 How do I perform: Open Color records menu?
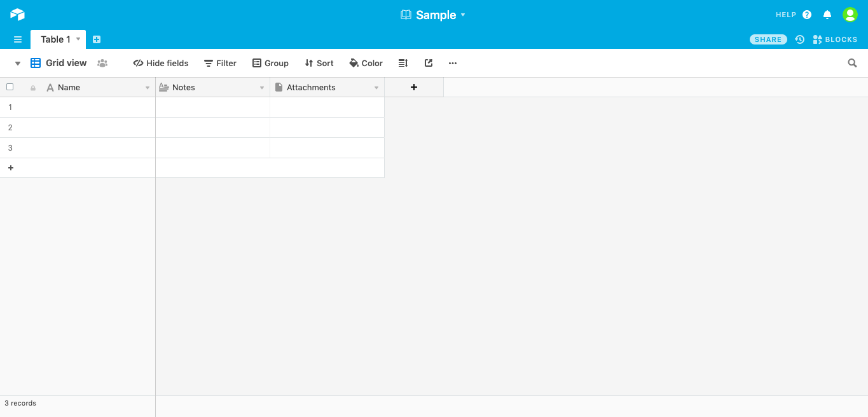tap(366, 63)
